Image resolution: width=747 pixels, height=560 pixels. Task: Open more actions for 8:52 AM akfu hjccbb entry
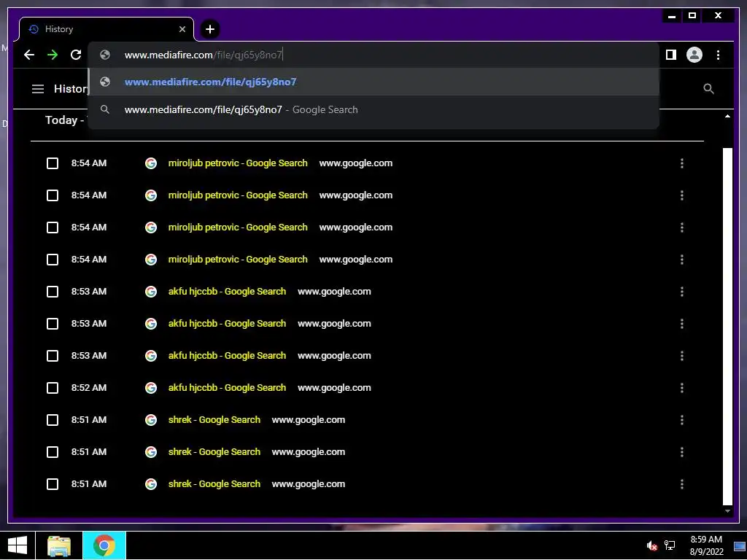[682, 388]
